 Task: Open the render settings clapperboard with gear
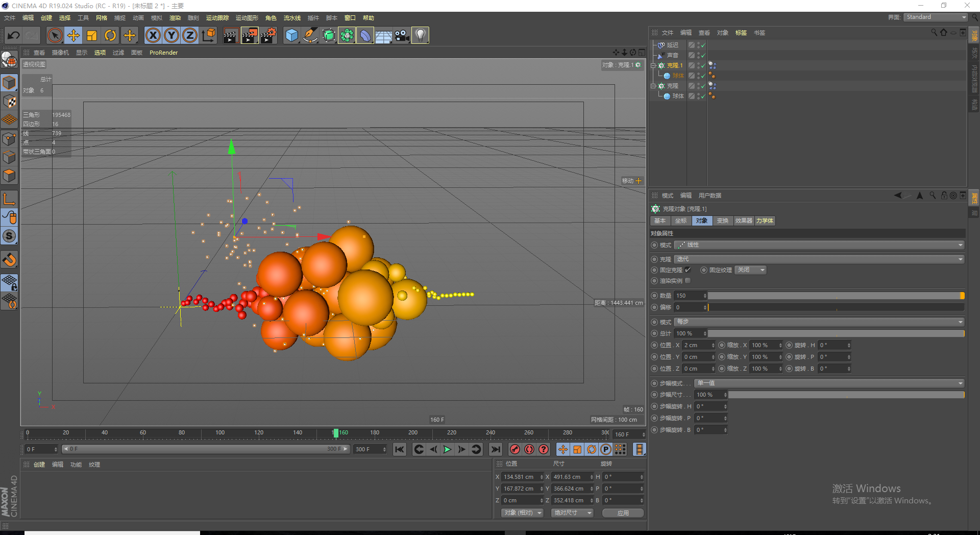(x=268, y=35)
